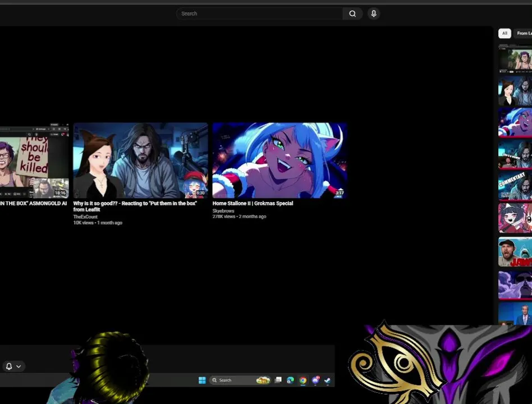Open the notification bell dropdown
Viewport: 532px width, 404px height.
point(13,366)
